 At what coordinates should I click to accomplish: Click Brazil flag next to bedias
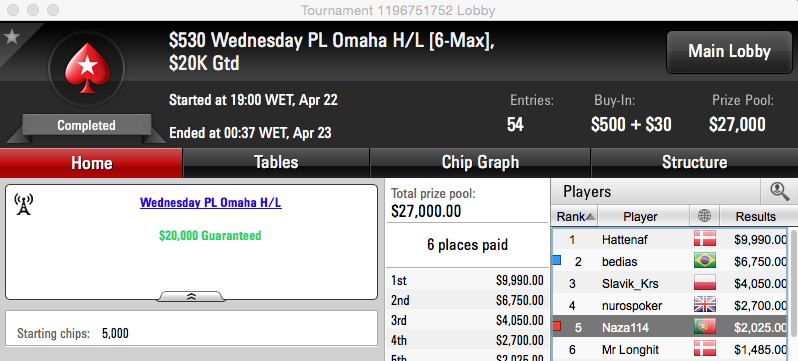point(704,261)
